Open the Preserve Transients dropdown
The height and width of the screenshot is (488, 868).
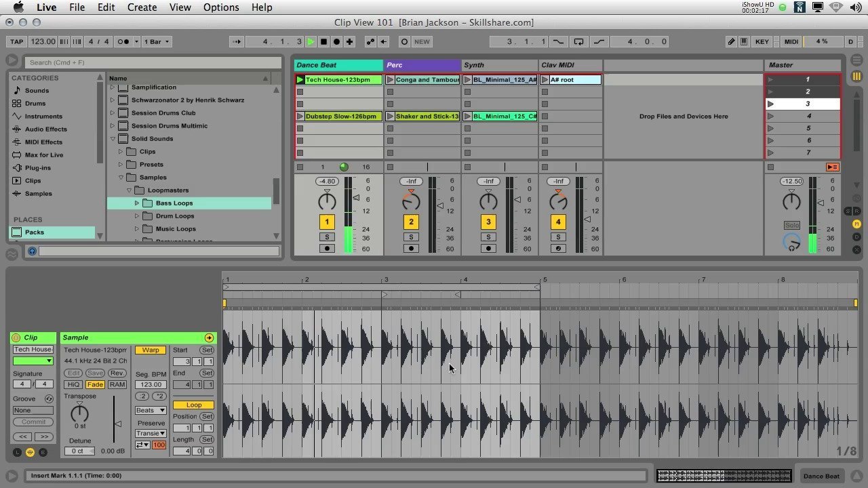(151, 434)
